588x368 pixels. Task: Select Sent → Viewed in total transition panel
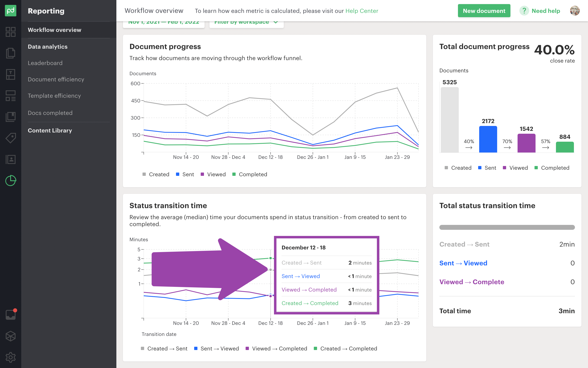click(463, 263)
